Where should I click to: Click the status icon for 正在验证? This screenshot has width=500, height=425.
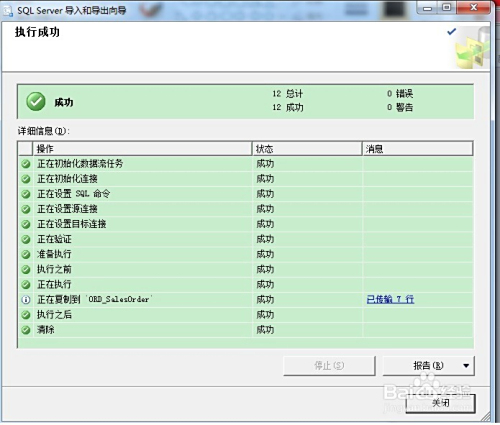pyautogui.click(x=26, y=239)
